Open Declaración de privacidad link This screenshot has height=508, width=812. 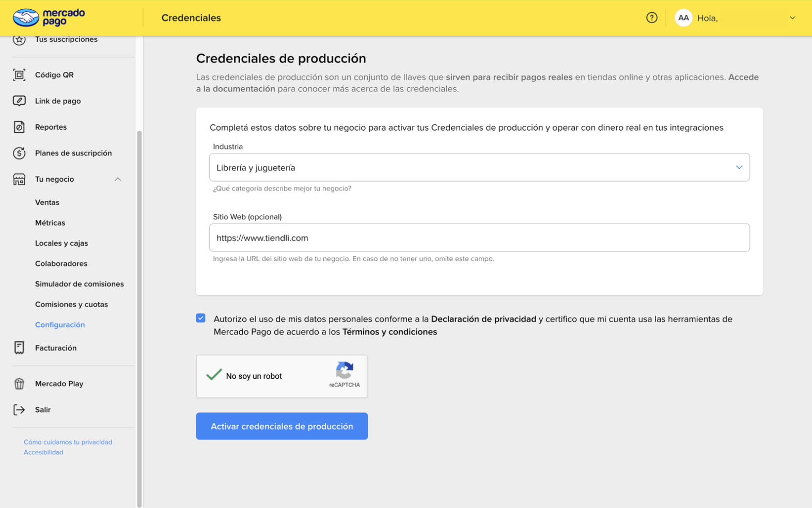tap(483, 319)
